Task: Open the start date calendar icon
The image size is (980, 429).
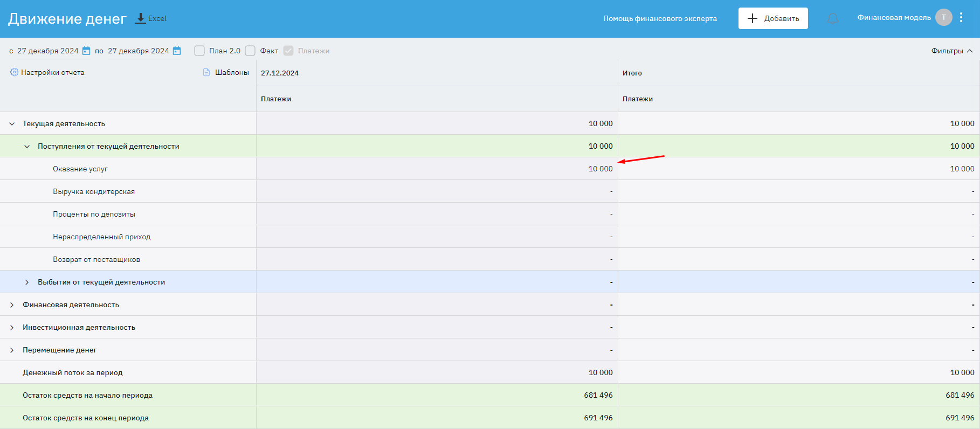Action: pyautogui.click(x=86, y=51)
